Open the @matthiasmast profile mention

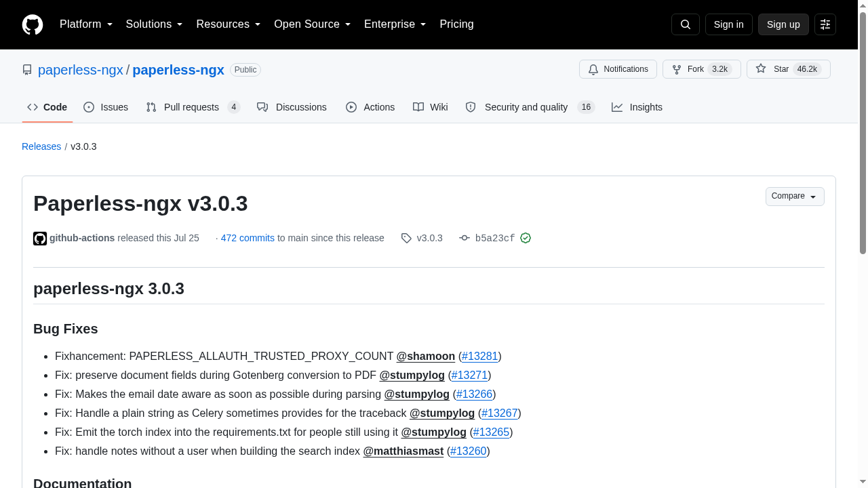403,451
